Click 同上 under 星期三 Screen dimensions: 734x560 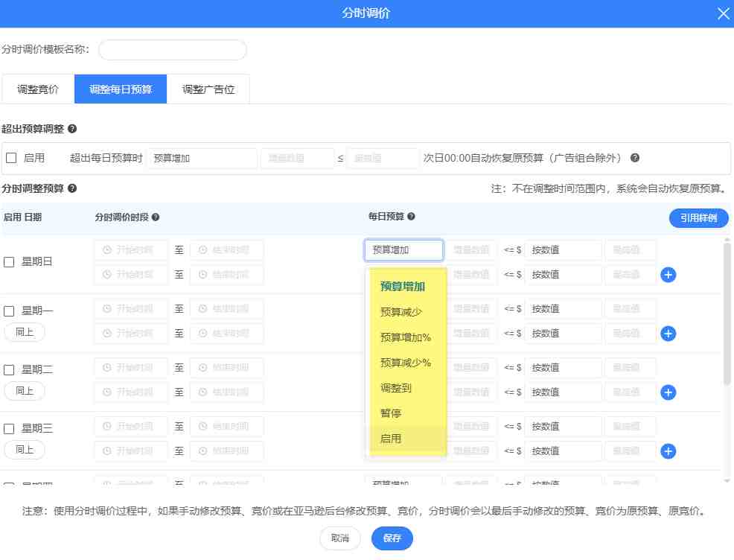coord(25,450)
